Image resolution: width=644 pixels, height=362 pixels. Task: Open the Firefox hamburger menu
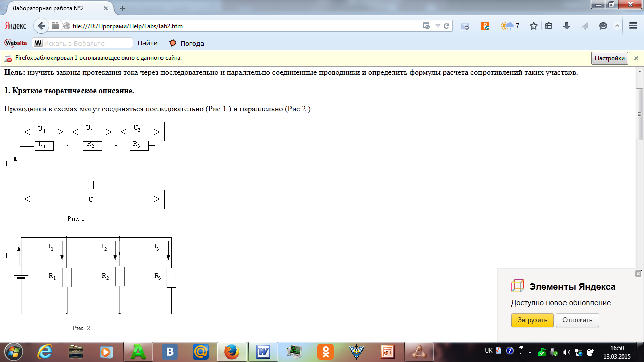coord(633,26)
